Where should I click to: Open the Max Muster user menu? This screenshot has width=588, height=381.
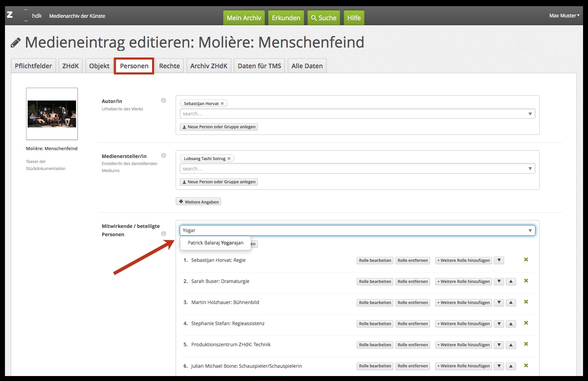[564, 16]
